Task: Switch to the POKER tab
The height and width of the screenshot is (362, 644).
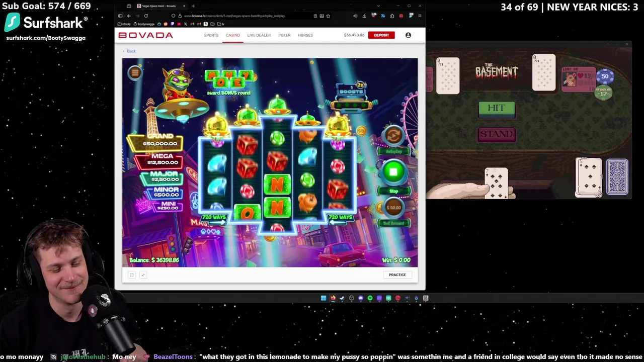Action: pos(284,35)
